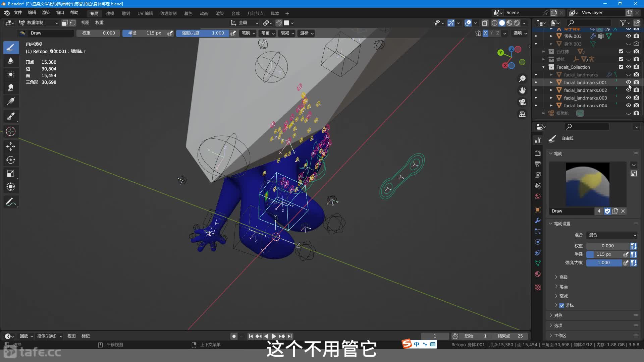The image size is (644, 362).
Task: Open the Texture checker properties tab
Action: pyautogui.click(x=538, y=288)
